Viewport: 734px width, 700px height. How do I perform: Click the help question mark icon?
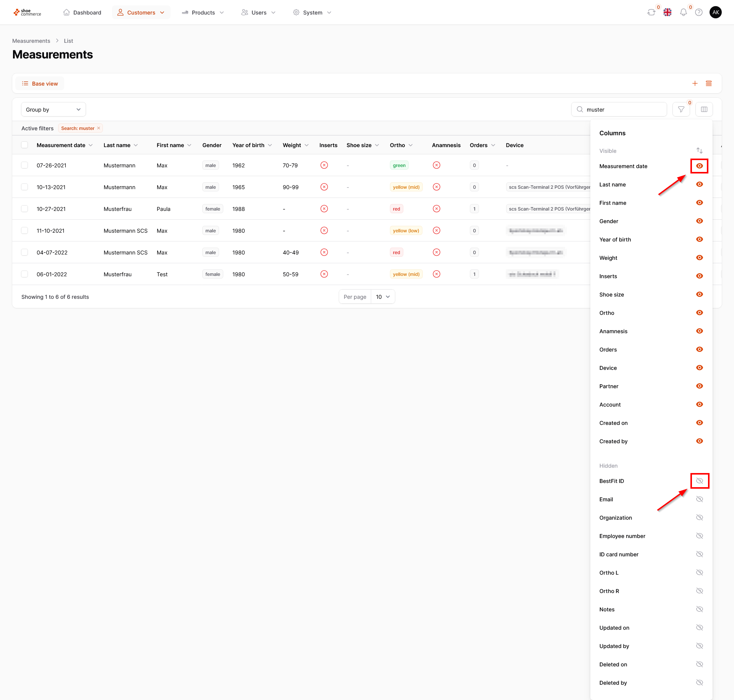tap(699, 13)
